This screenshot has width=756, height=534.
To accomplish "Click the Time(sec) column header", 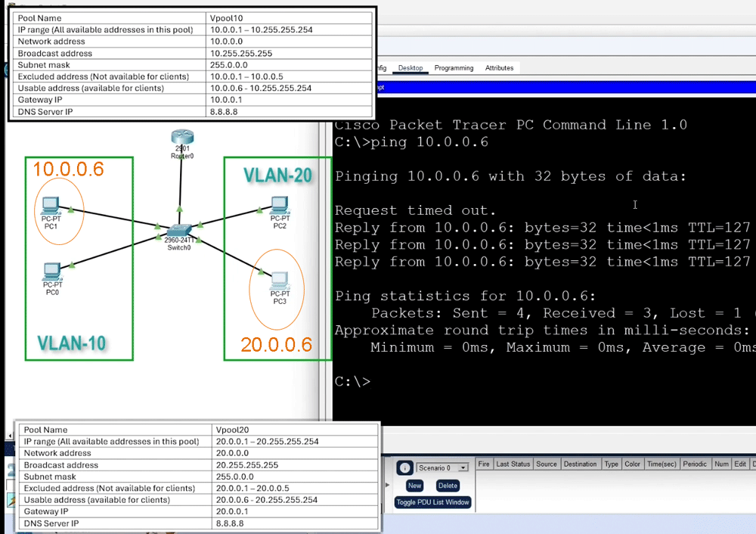I will pyautogui.click(x=661, y=464).
